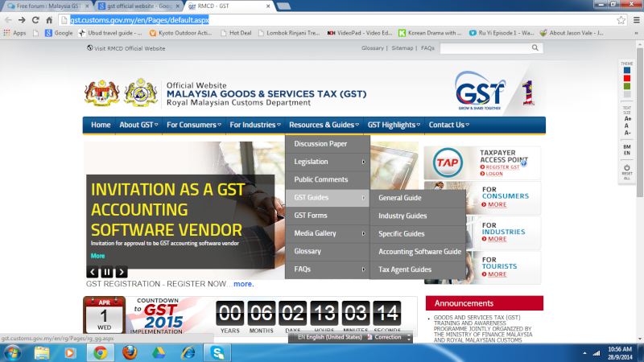
Task: Open the Sitemap link
Action: tap(402, 48)
